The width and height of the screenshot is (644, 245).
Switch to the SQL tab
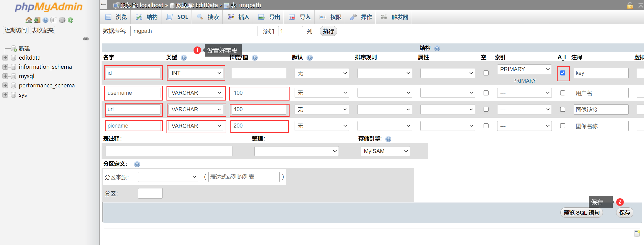(x=177, y=17)
